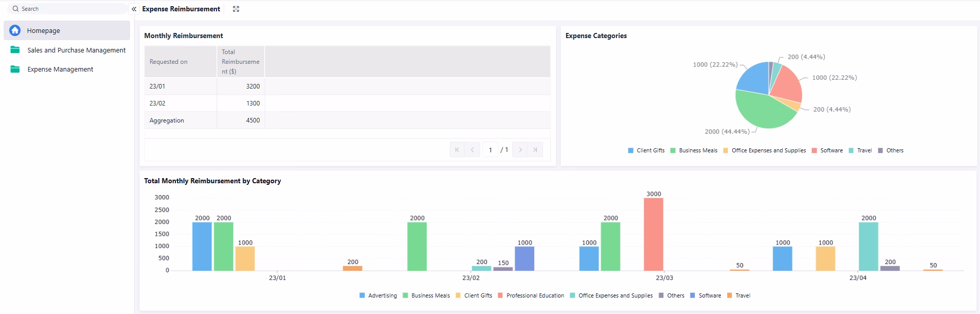Viewport: 980px width, 314px height.
Task: Click the Expense Management folder icon
Action: pos(15,69)
